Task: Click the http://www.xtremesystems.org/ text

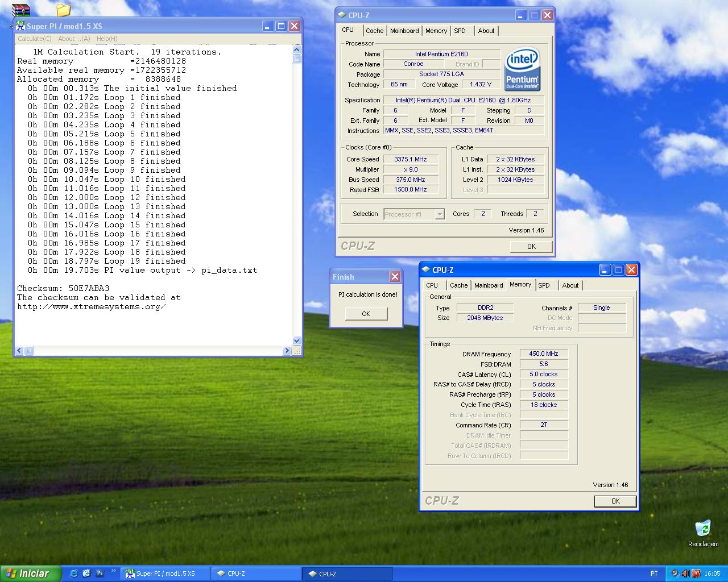Action: (x=92, y=306)
